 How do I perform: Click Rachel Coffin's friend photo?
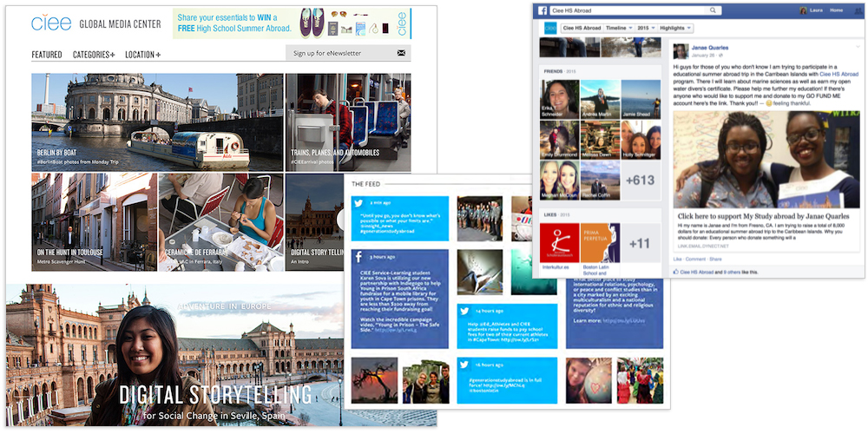point(600,181)
